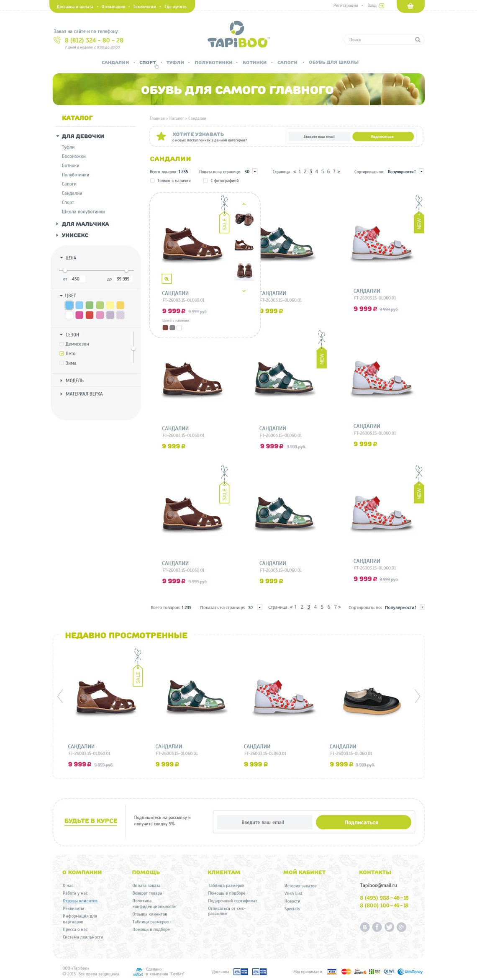Enable the 'Только в наличии' checkbox

[x=152, y=181]
